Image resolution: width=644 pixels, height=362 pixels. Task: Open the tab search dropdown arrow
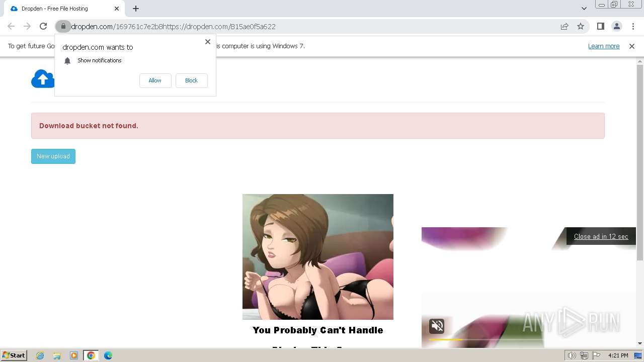coord(584,9)
